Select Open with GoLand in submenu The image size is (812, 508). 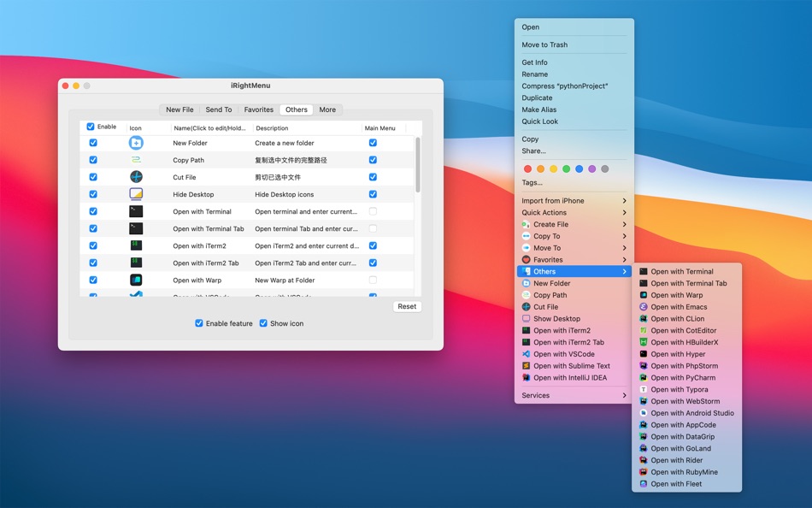pyautogui.click(x=686, y=448)
